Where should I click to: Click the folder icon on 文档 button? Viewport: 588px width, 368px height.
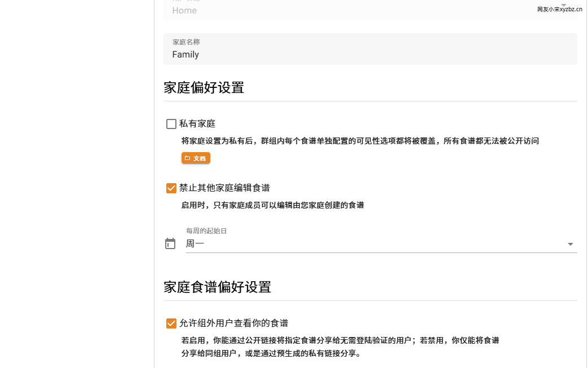pyautogui.click(x=188, y=158)
